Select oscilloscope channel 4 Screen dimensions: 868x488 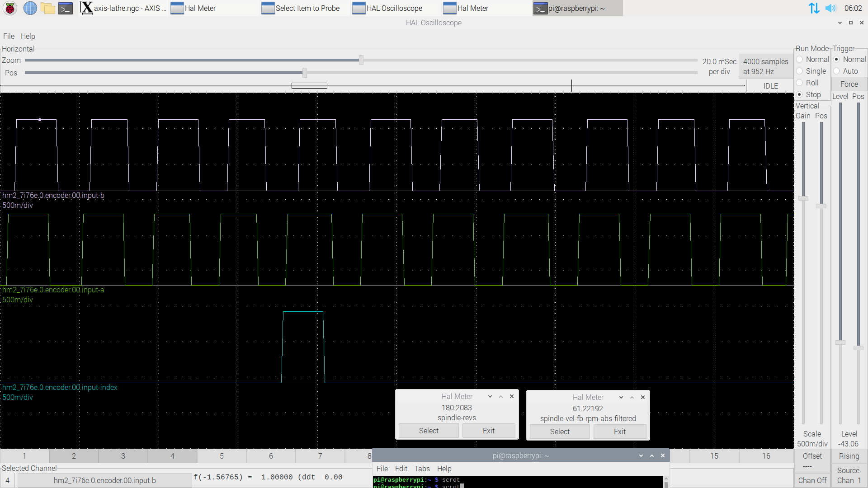172,456
